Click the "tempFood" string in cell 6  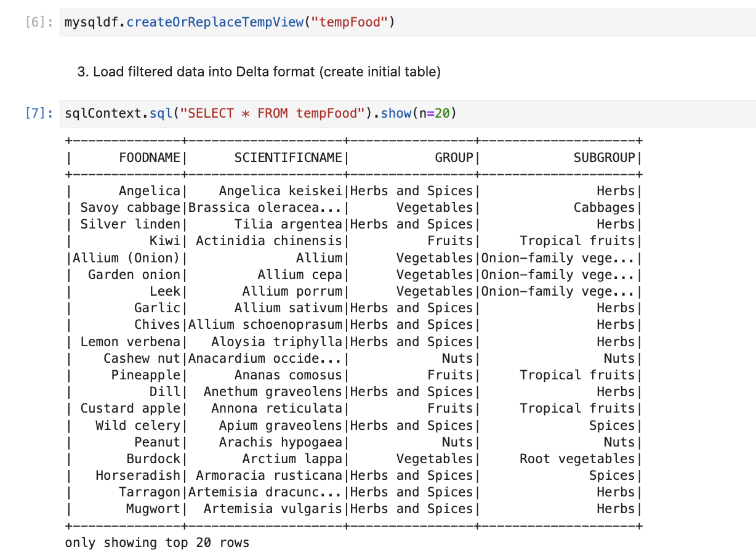point(349,23)
